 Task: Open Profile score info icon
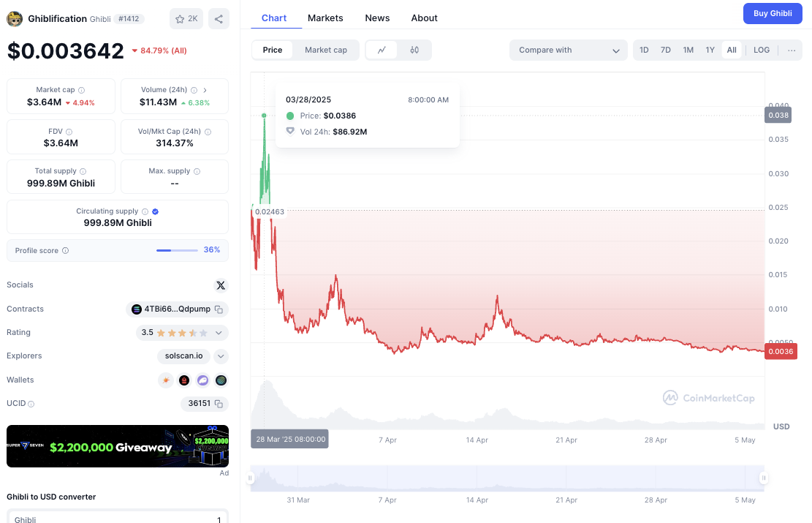point(65,250)
